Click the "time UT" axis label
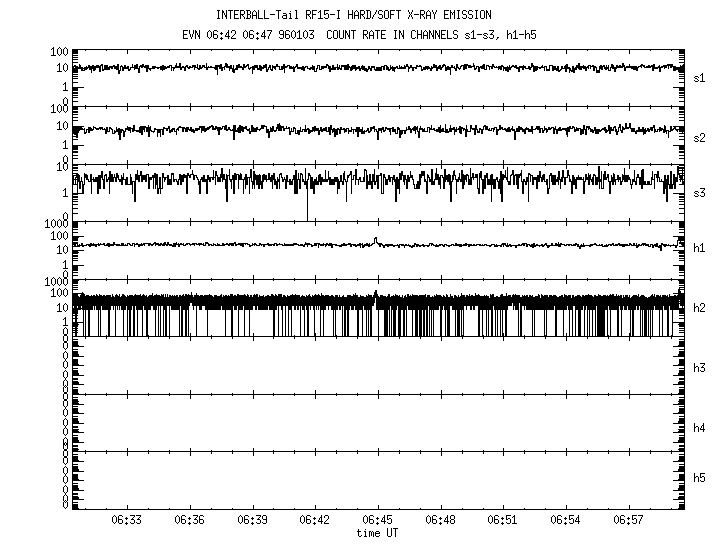The height and width of the screenshot is (550, 720). click(377, 534)
